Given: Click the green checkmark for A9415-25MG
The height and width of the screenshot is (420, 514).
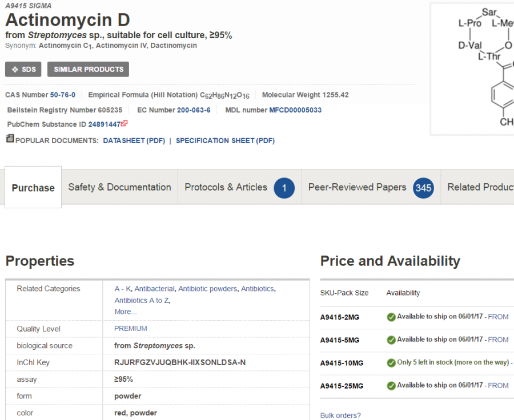Looking at the screenshot, I should [391, 386].
